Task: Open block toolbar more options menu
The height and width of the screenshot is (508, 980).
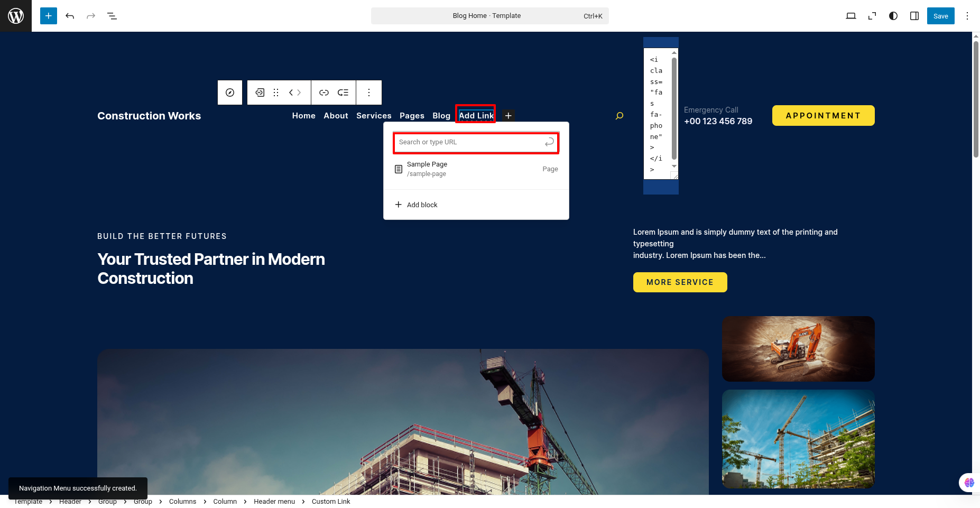Action: click(x=369, y=93)
